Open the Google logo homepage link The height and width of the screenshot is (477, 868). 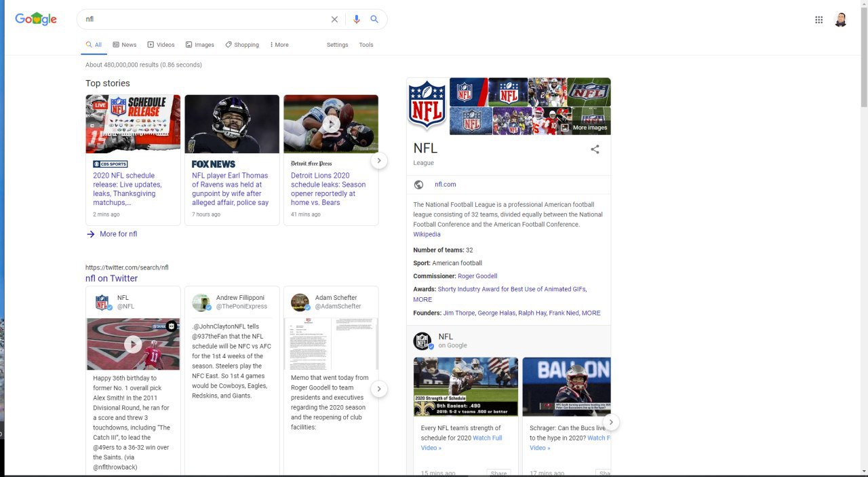tap(36, 19)
